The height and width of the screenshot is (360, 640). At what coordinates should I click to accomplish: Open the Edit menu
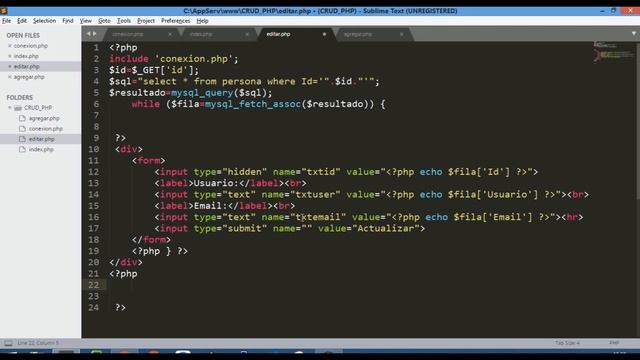(22, 21)
